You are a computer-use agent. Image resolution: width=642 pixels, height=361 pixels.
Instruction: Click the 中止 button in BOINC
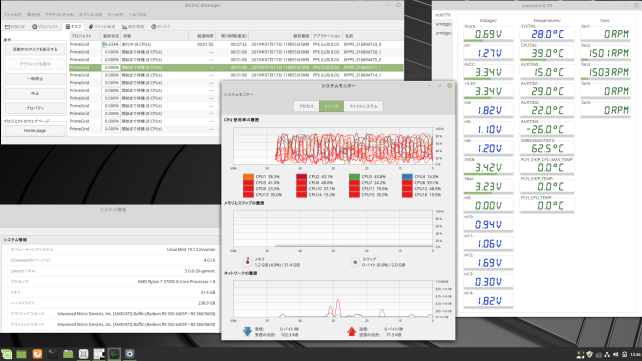35,94
